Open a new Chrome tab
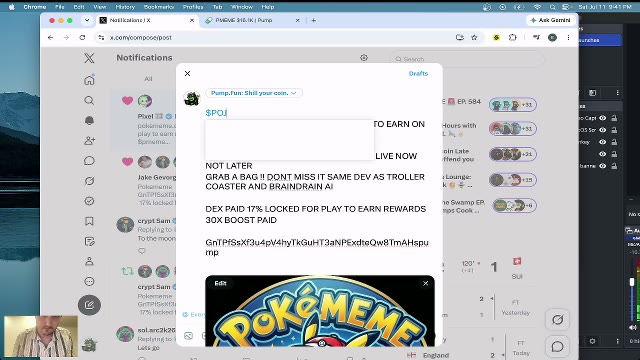 (x=313, y=20)
